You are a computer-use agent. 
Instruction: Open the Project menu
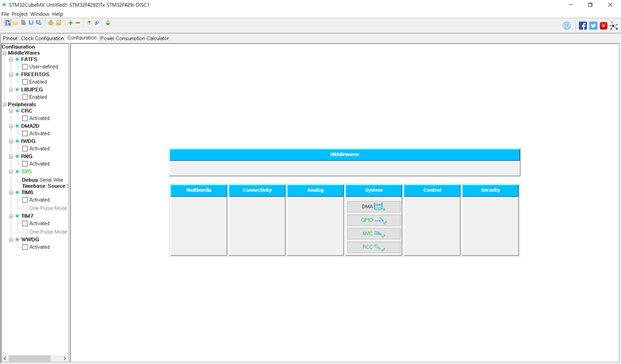tap(20, 14)
